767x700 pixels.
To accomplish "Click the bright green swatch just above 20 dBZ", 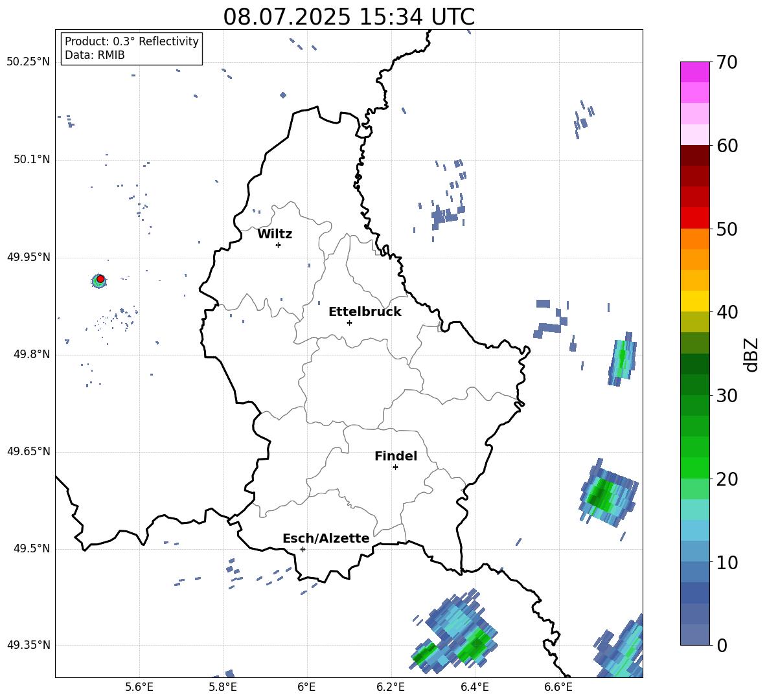I will [x=694, y=468].
